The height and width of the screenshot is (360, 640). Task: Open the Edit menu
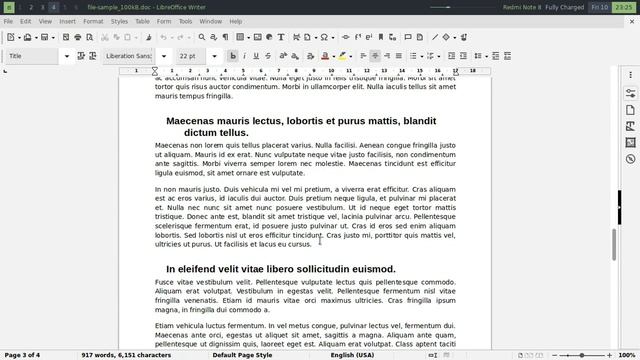click(x=25, y=21)
